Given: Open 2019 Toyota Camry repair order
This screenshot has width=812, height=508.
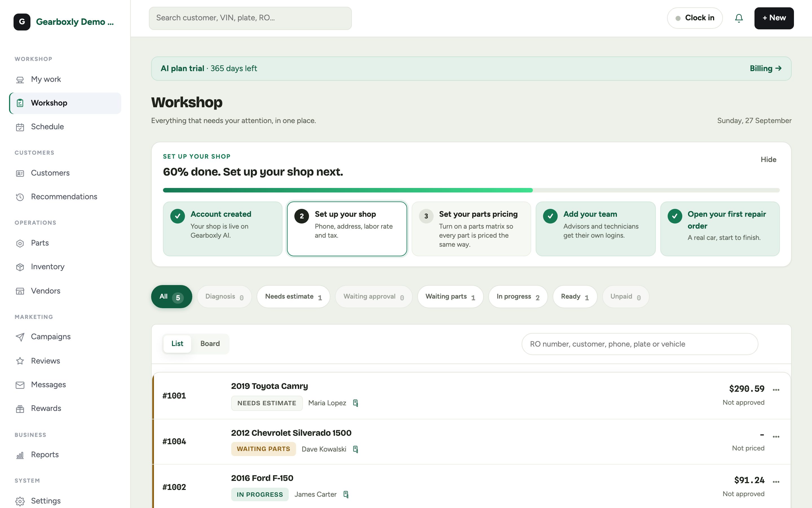Looking at the screenshot, I should point(471,396).
